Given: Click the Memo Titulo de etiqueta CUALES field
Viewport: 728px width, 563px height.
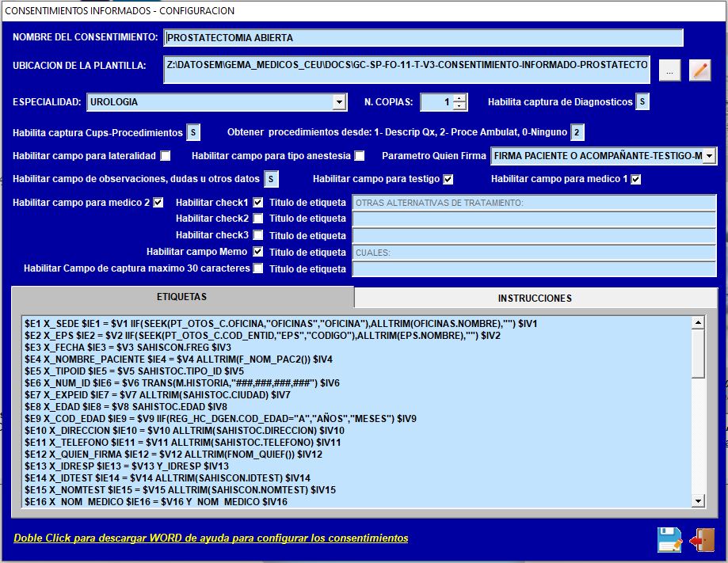Looking at the screenshot, I should [535, 253].
